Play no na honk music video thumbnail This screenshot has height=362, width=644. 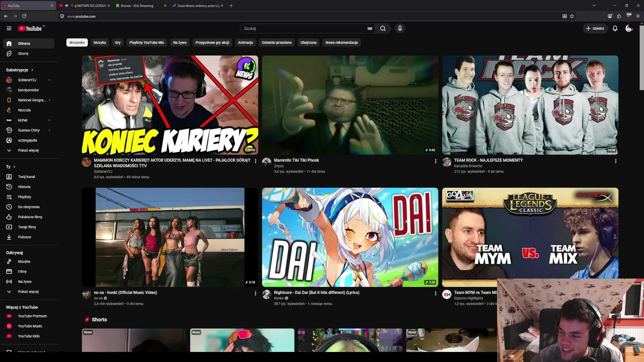click(170, 237)
